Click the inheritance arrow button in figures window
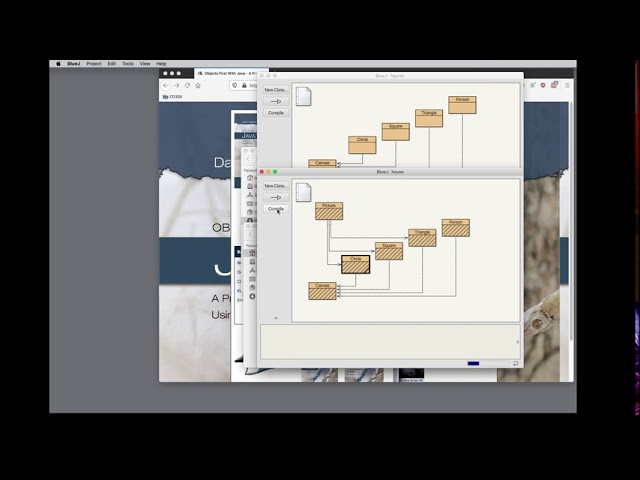The height and width of the screenshot is (480, 640). tap(276, 101)
